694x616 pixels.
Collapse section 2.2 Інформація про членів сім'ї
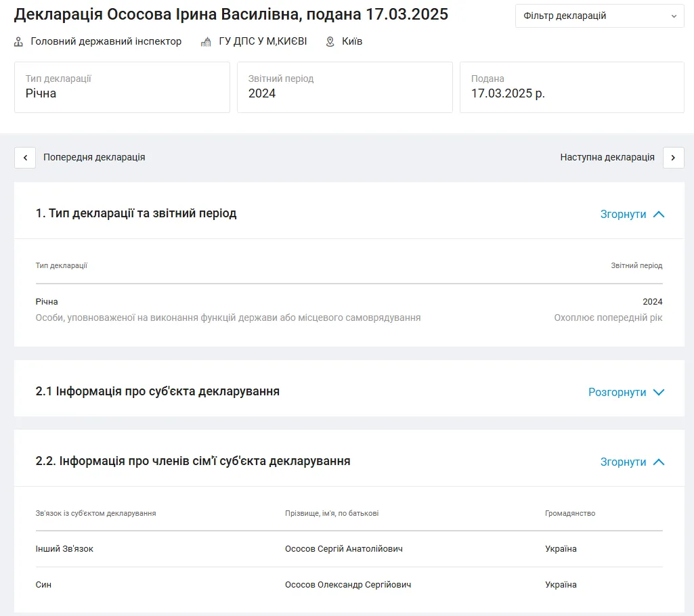(x=632, y=462)
